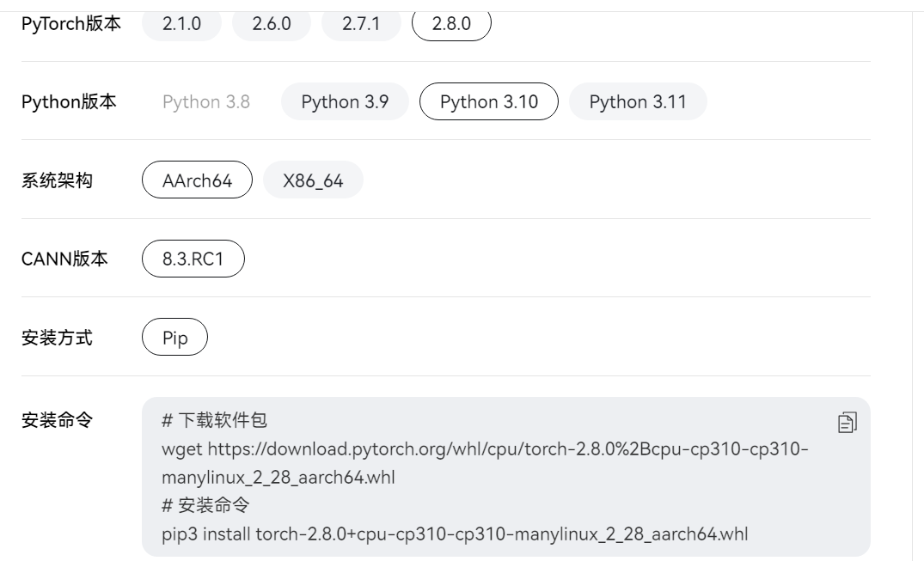
Task: Click the '系统架构' row label
Action: [x=58, y=180]
